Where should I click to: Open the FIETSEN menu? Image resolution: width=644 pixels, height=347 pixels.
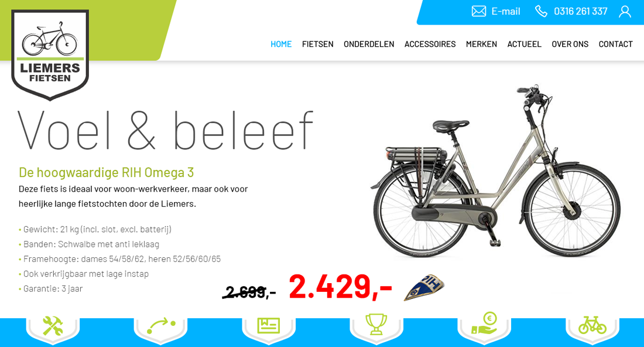pos(317,44)
